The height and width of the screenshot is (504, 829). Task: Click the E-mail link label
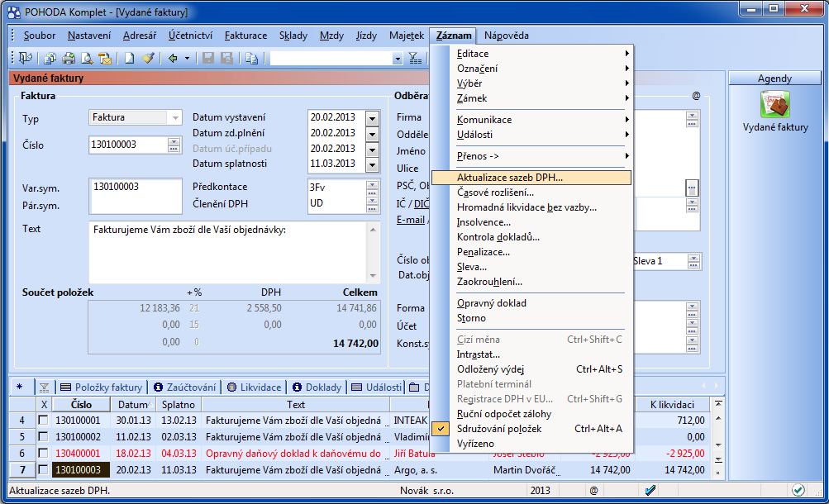[411, 219]
